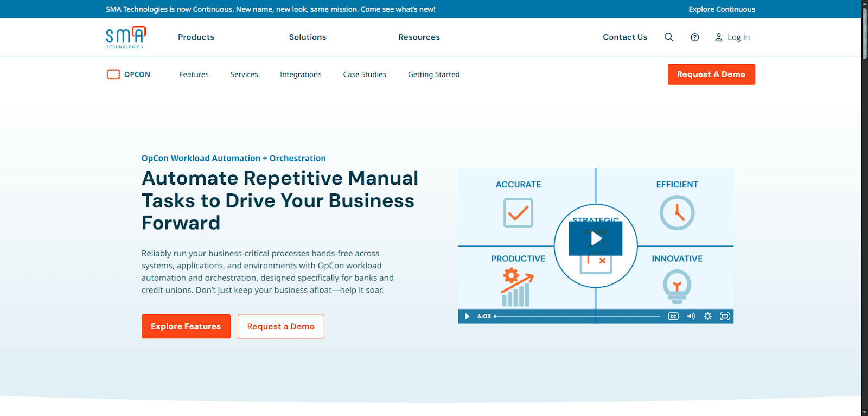Click the OPCON section label

coord(137,74)
